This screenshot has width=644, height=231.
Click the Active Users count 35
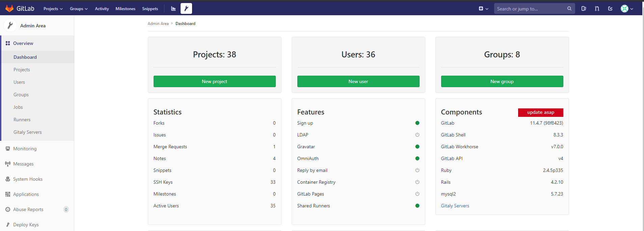coord(273,206)
